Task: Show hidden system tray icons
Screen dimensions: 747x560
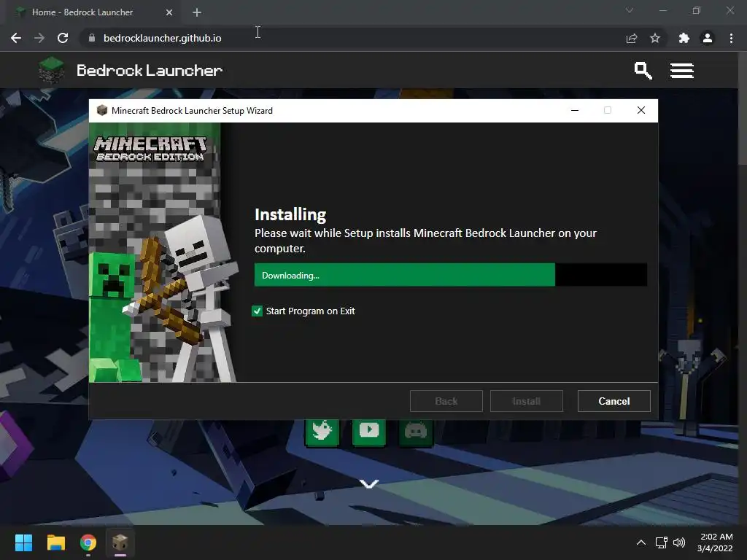Action: (x=641, y=542)
